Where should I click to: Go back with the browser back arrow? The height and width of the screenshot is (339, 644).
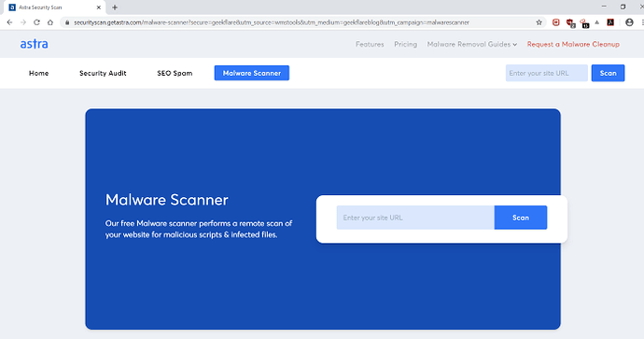coord(9,22)
